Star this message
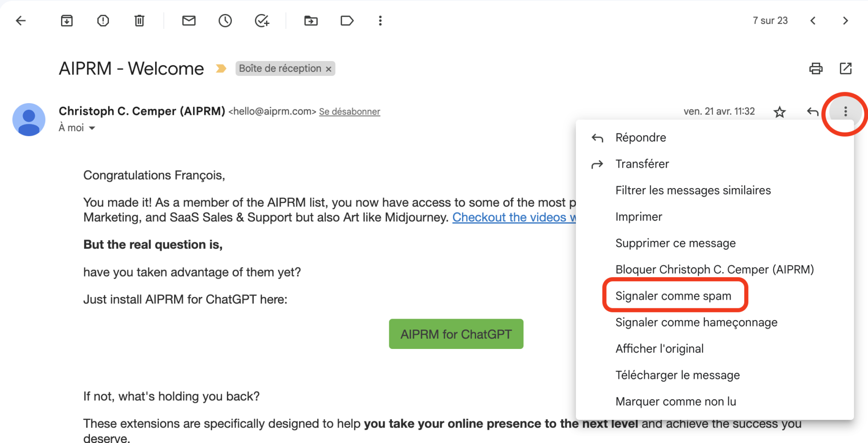Screen dimensions: 868x443 779,112
